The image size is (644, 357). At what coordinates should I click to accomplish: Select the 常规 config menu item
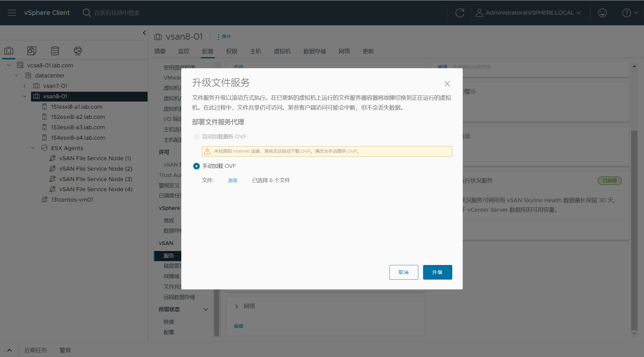(169, 221)
